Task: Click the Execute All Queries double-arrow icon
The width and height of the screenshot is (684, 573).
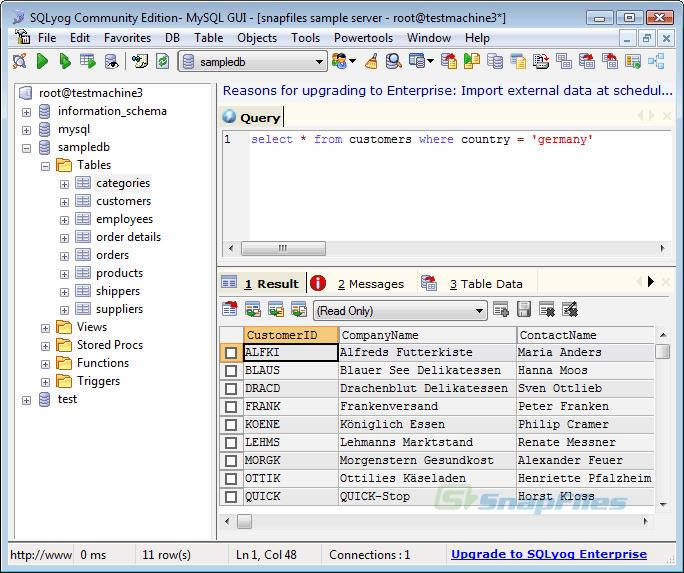Action: 65,61
